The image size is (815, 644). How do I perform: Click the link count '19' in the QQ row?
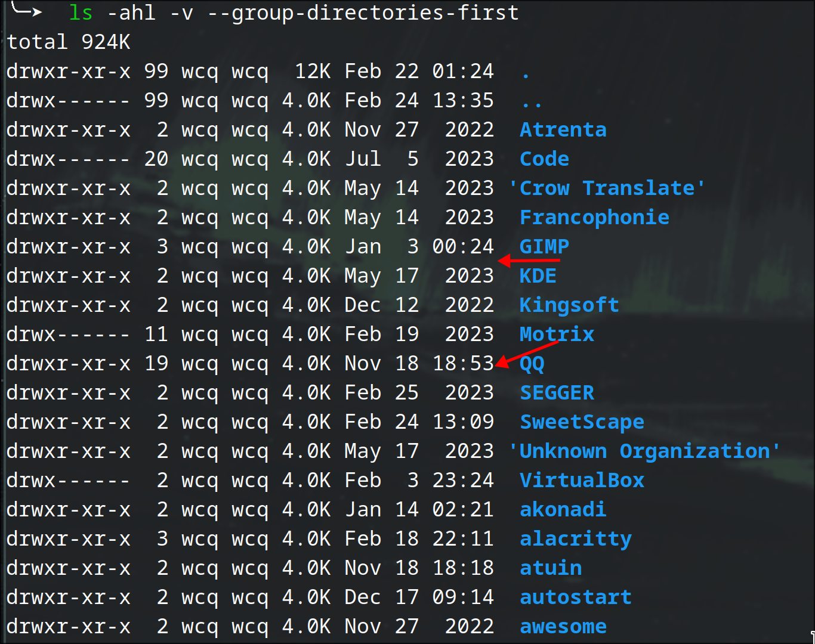click(x=156, y=363)
